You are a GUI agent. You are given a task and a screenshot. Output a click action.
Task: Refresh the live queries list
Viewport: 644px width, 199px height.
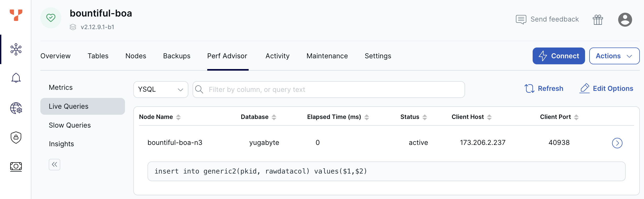click(x=544, y=88)
